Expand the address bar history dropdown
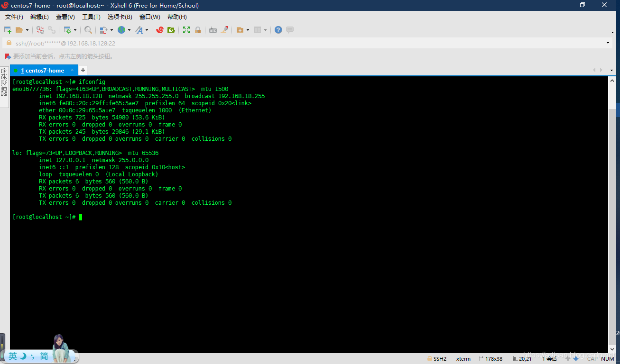This screenshot has width=620, height=364. pyautogui.click(x=608, y=43)
